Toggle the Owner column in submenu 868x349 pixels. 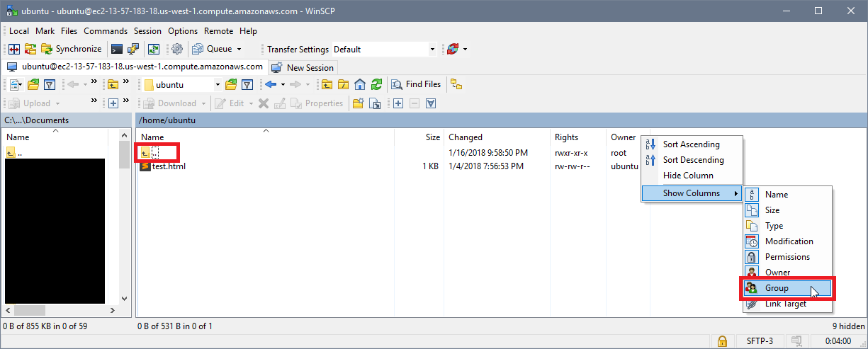coord(787,273)
